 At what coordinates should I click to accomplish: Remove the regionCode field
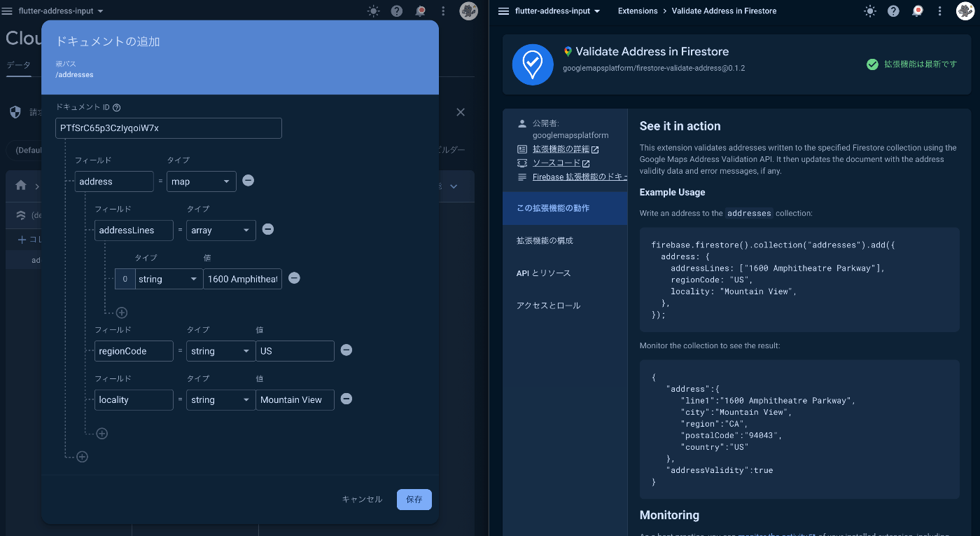point(346,350)
